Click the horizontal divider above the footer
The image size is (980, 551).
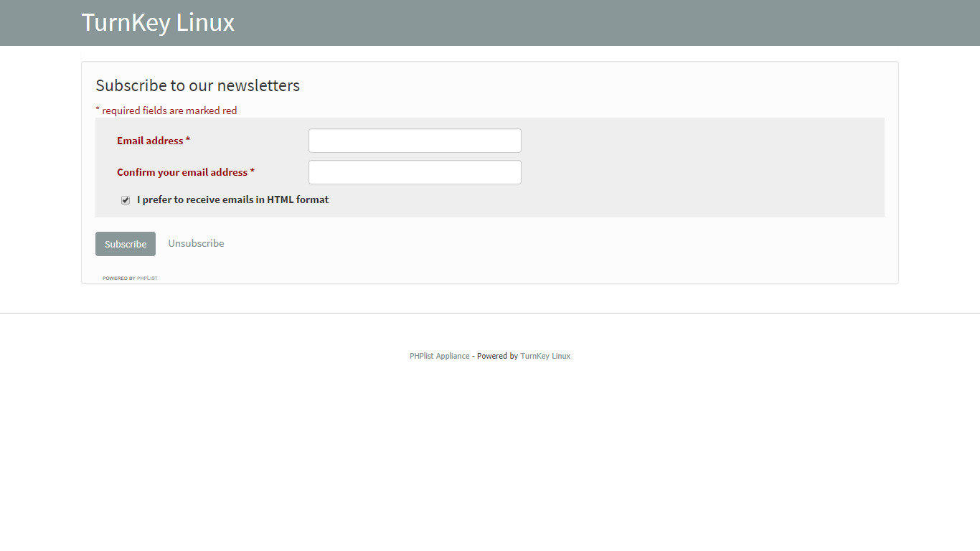pos(490,313)
